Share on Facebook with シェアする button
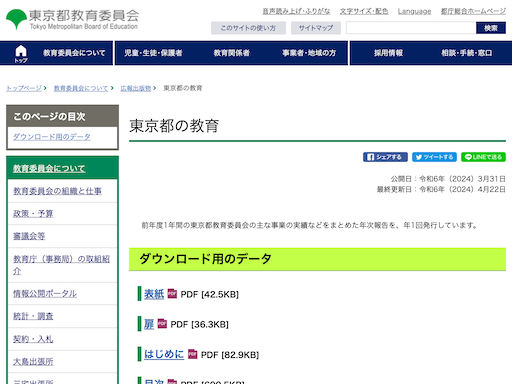 pyautogui.click(x=385, y=157)
